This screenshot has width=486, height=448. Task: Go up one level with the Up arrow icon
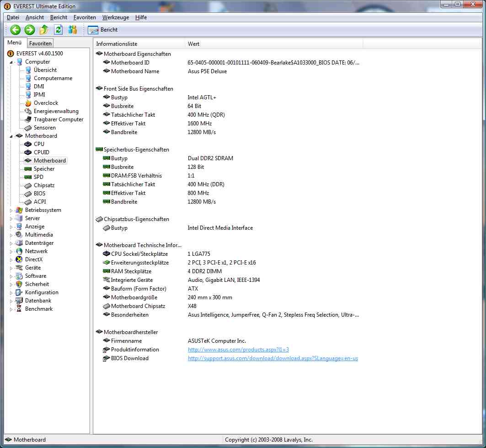click(44, 30)
